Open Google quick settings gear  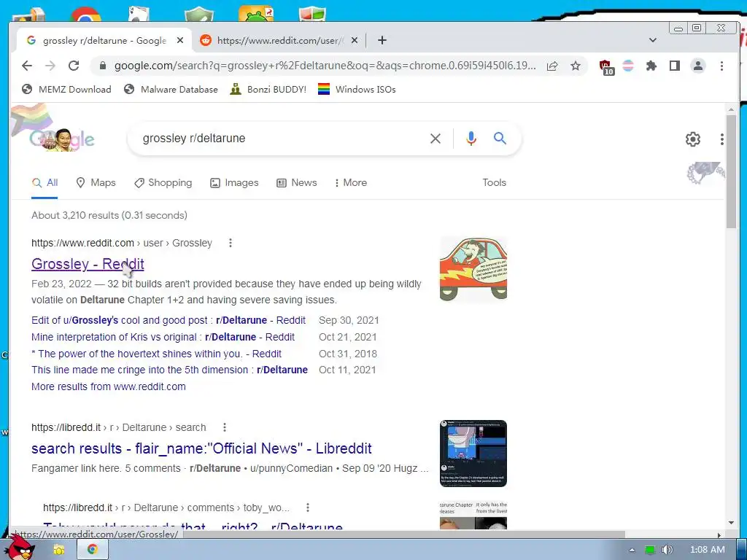(693, 139)
